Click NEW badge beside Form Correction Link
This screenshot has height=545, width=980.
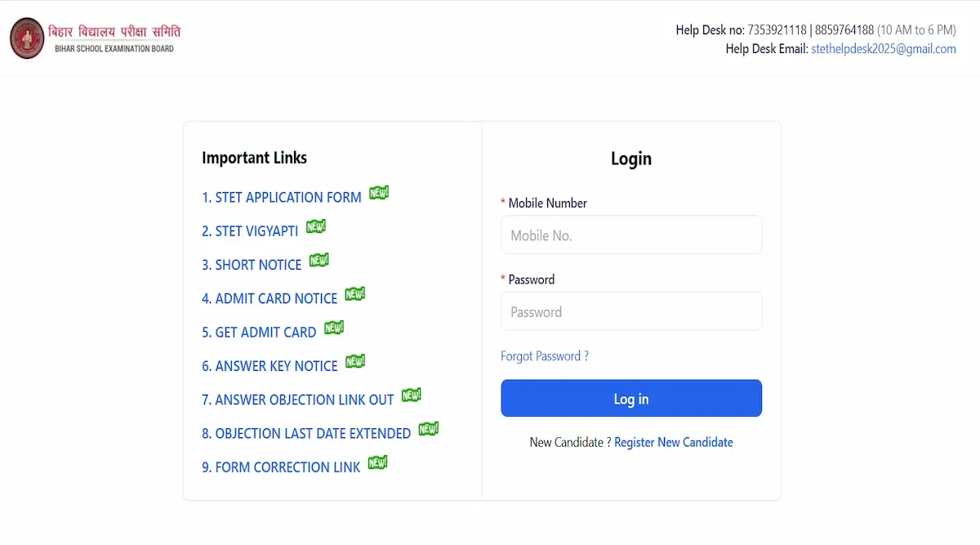coord(378,463)
